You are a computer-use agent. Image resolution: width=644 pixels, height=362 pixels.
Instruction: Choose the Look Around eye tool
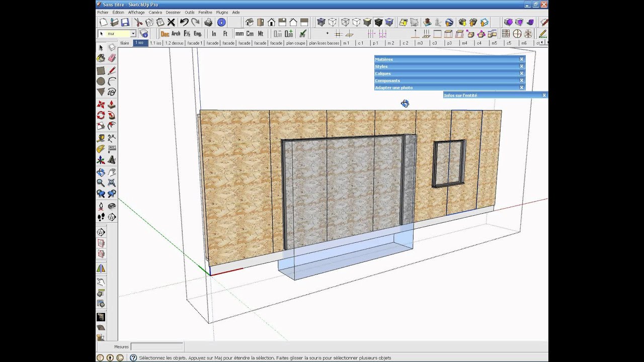pyautogui.click(x=112, y=206)
